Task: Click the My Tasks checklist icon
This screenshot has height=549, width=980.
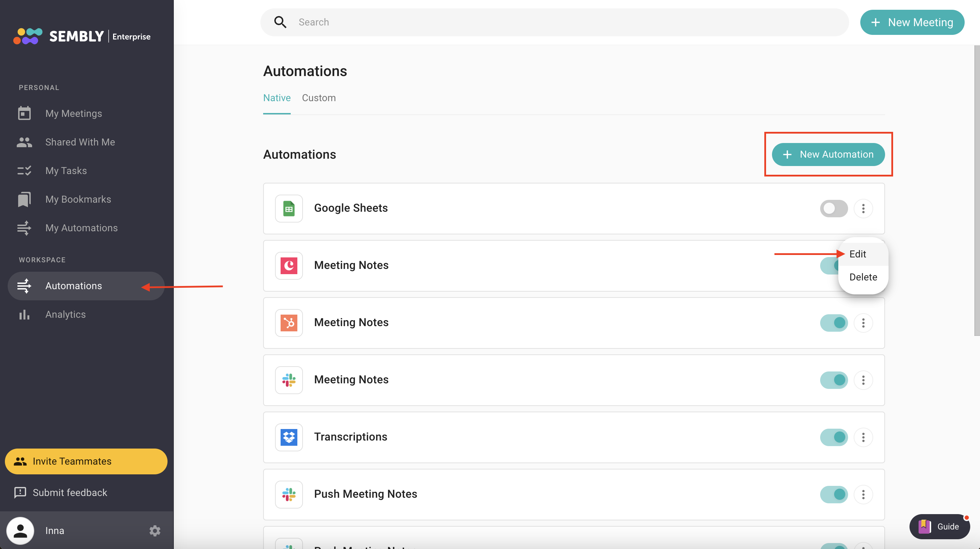Action: click(x=24, y=171)
